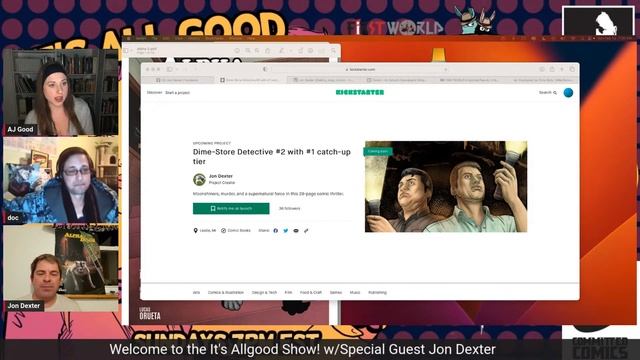640x360 pixels.
Task: Toggle the Safari sidebar icon
Action: [x=169, y=69]
